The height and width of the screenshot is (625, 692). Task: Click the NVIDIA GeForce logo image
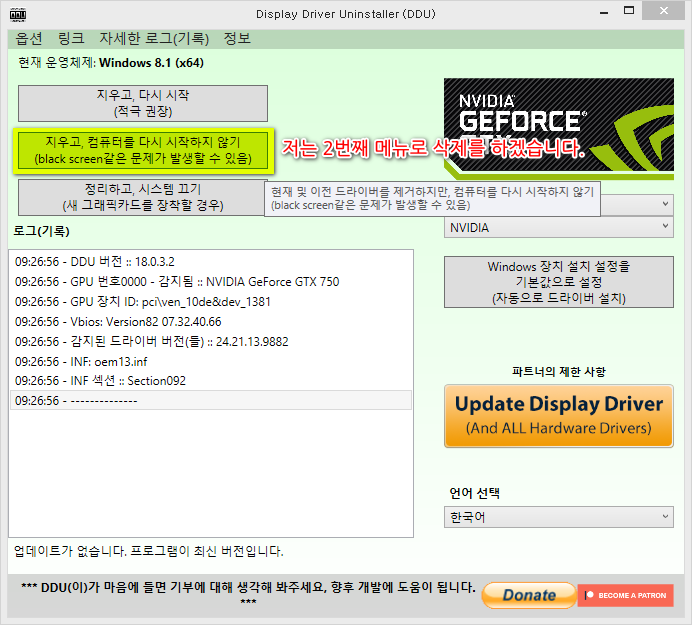click(559, 129)
